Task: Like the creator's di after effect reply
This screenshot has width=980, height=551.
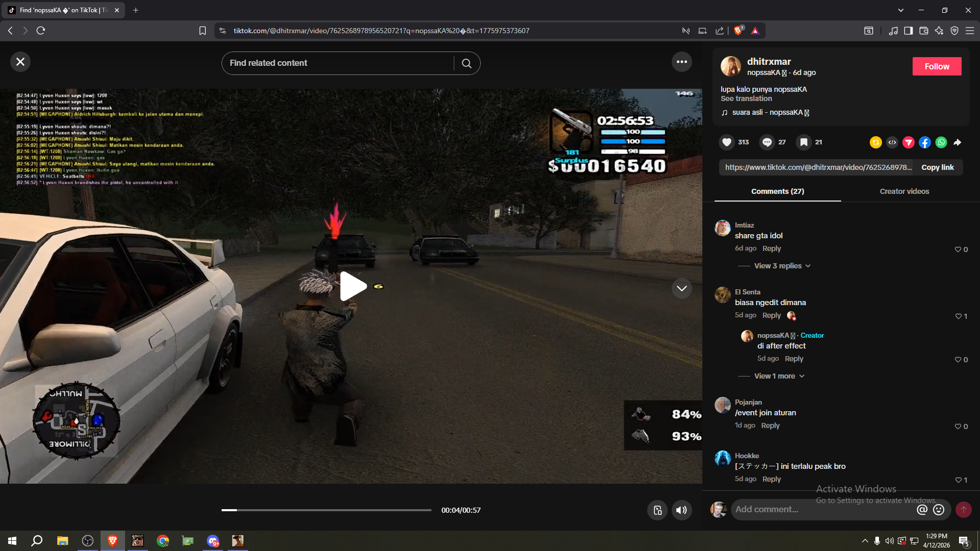Action: [x=958, y=360]
